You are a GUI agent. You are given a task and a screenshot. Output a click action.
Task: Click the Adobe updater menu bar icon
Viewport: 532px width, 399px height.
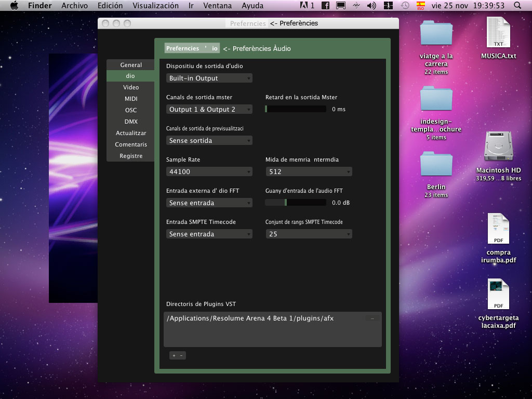click(307, 5)
